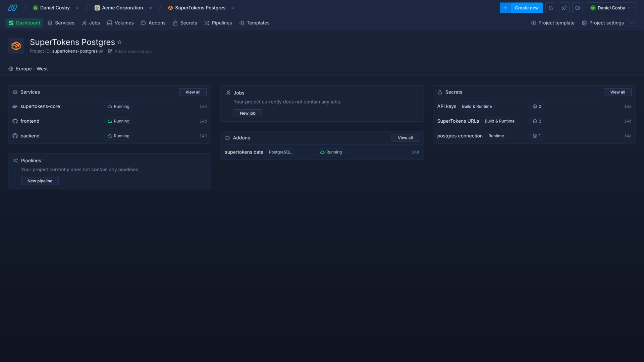Click the Project template icon

pos(533,23)
